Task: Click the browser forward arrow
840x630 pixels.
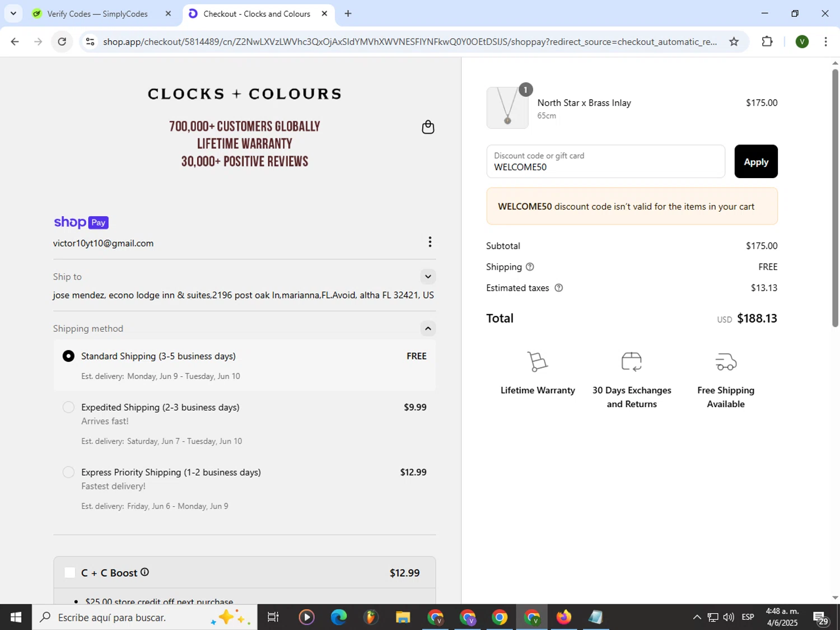Action: point(38,41)
